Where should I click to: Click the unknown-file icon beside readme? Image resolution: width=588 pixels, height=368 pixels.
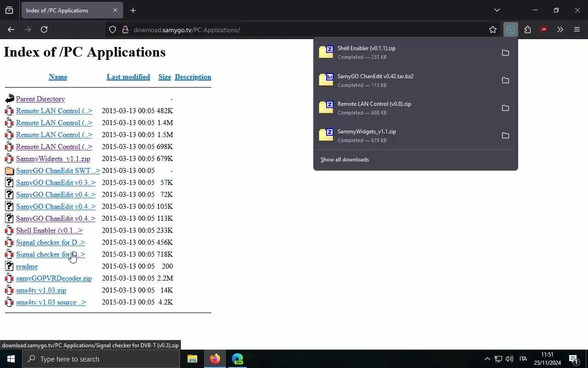(x=10, y=266)
